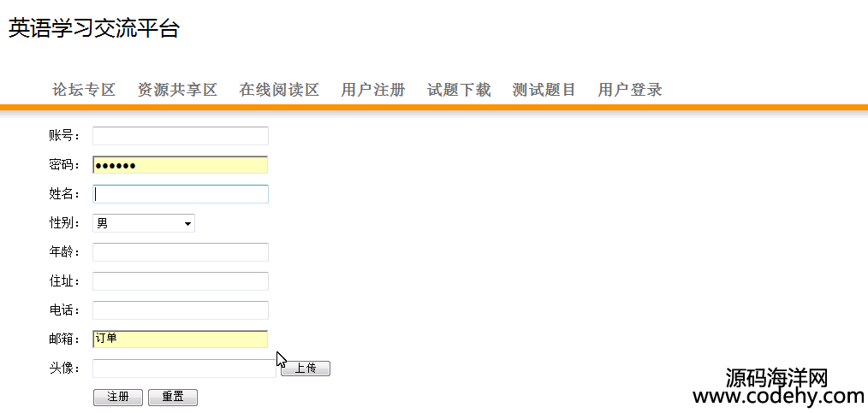
Task: Switch to 测试题目 section
Action: 544,90
